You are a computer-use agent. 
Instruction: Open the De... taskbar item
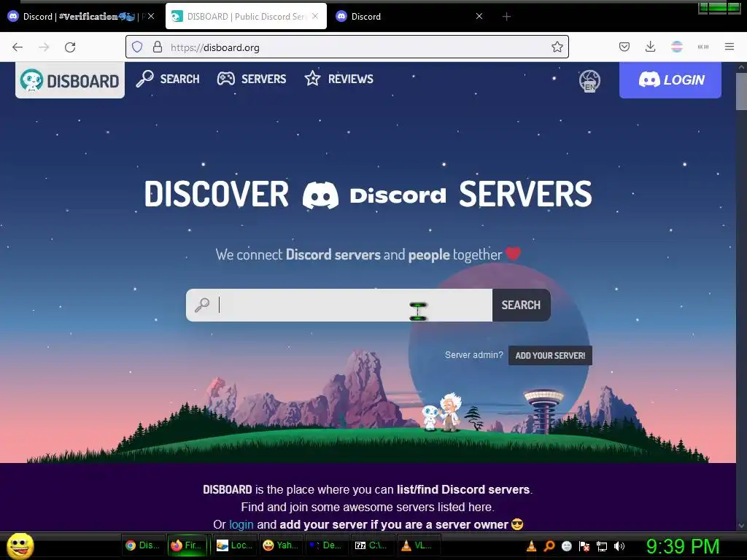pos(326,545)
